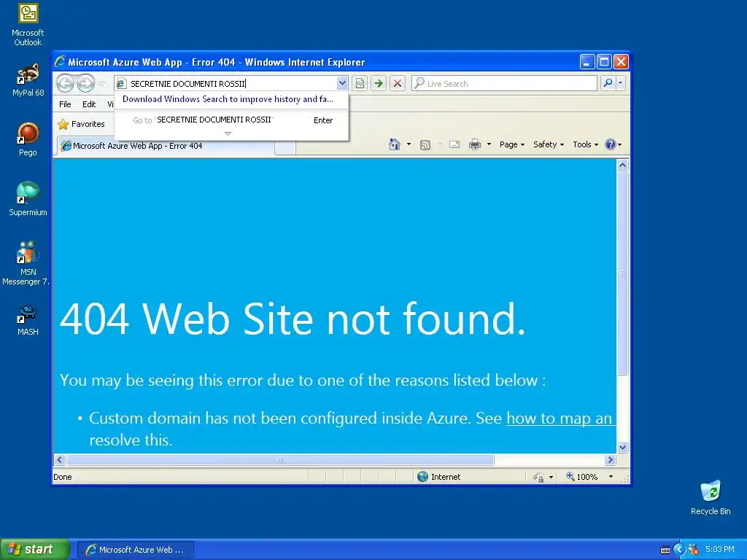Open the Page menu
The width and height of the screenshot is (747, 560).
coord(511,144)
